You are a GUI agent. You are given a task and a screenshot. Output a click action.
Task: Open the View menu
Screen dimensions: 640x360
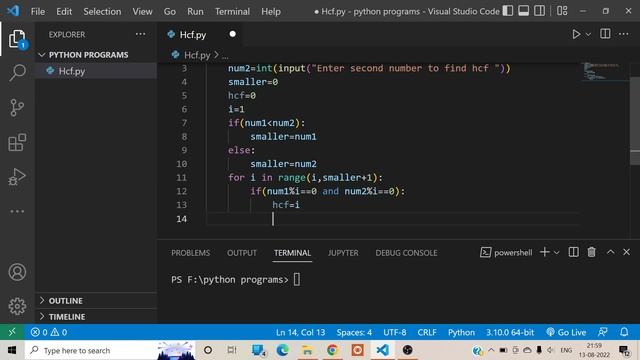[142, 11]
